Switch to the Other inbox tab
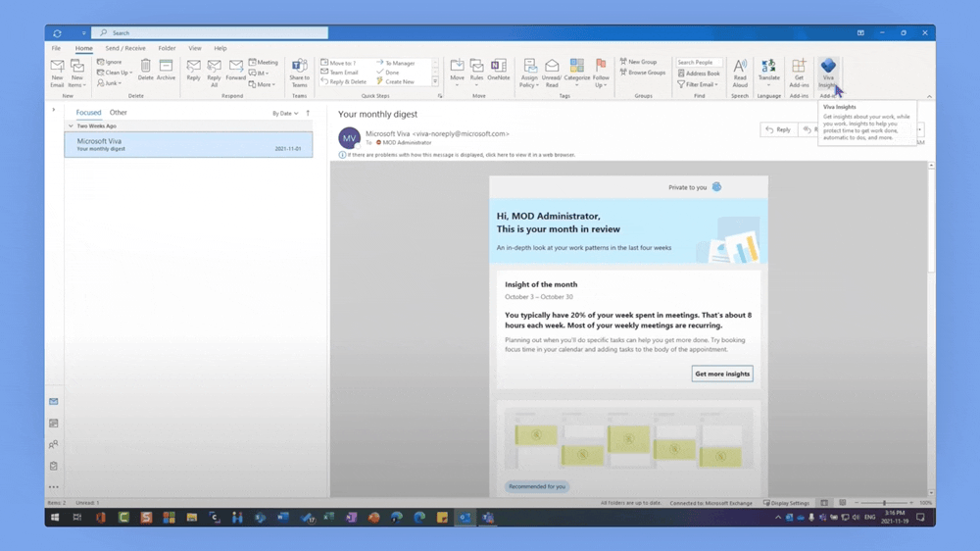This screenshot has height=551, width=980. point(119,113)
